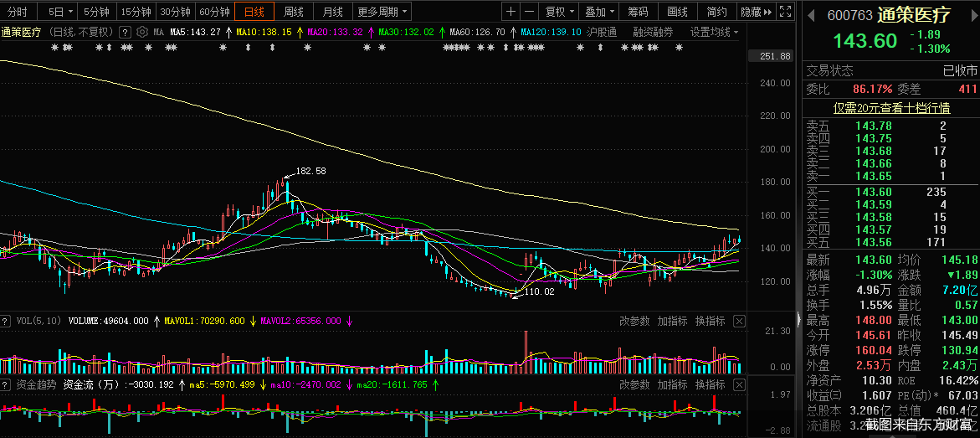The width and height of the screenshot is (980, 438).
Task: Expand the 更多周期 dropdown
Action: 382,12
